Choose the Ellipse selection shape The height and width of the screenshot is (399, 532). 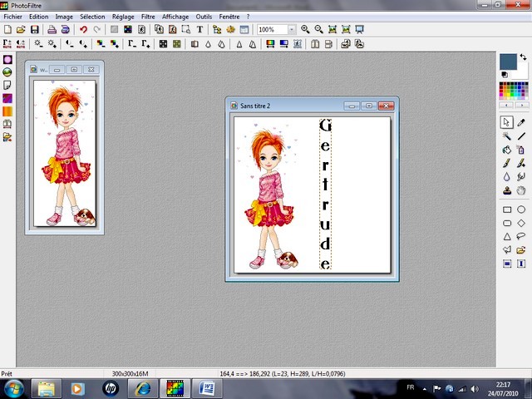coord(521,209)
